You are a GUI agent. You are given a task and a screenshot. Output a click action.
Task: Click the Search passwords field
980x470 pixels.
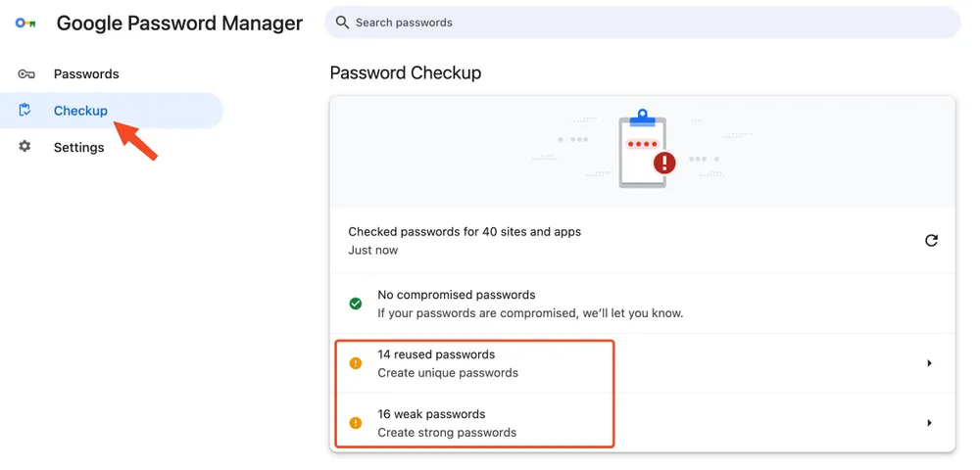pos(643,23)
